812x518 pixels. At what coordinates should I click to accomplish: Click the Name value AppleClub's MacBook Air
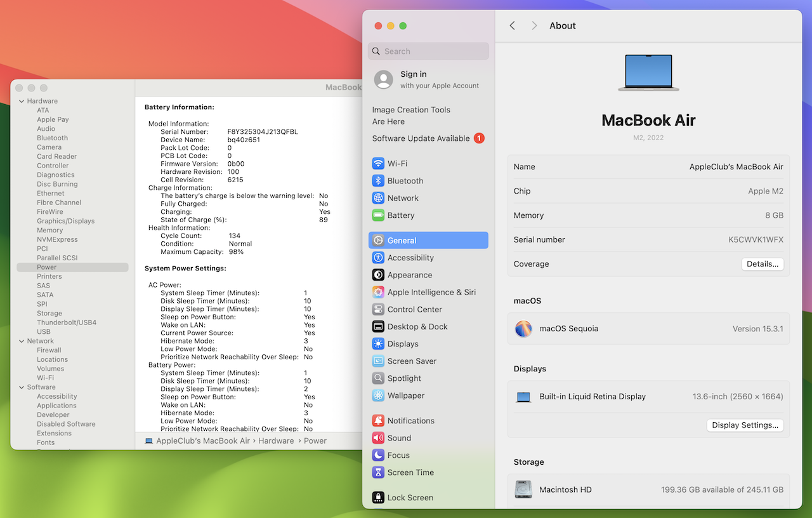point(737,167)
